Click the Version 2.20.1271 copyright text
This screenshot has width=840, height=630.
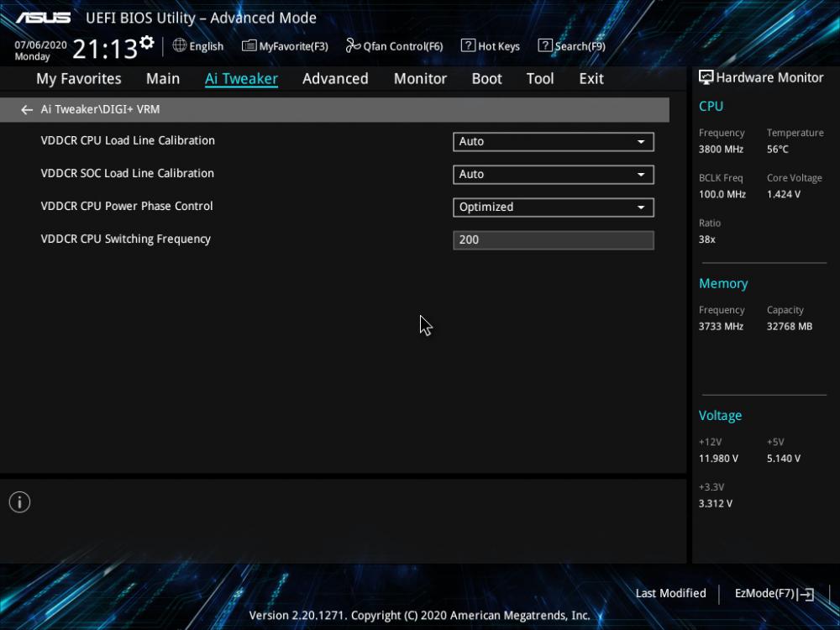419,615
